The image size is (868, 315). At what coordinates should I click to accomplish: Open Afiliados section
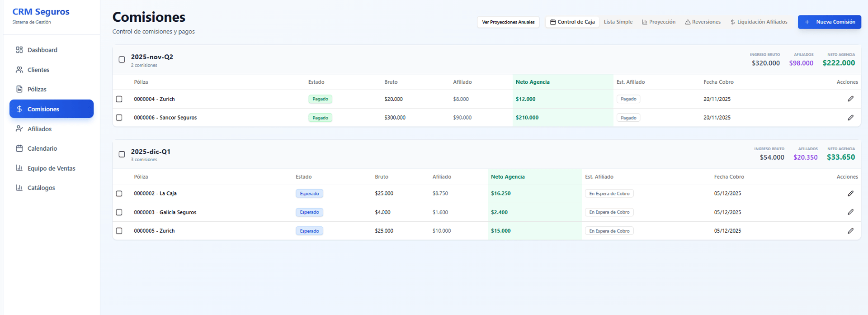click(52, 129)
